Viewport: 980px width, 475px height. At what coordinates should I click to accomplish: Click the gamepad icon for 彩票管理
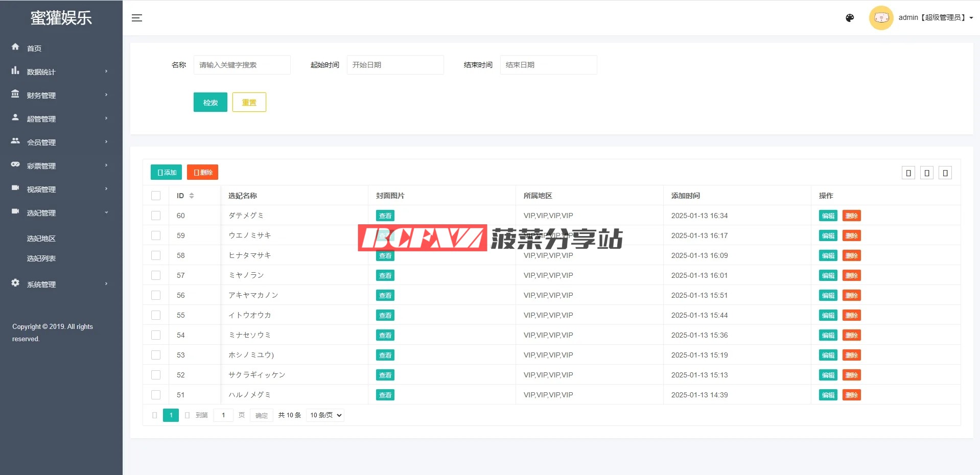point(15,164)
